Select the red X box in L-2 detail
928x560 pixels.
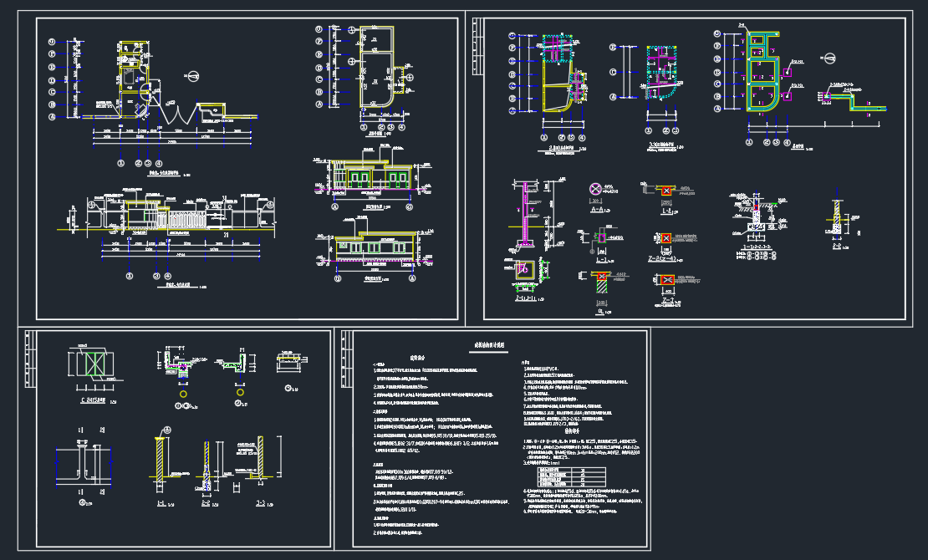coord(665,191)
